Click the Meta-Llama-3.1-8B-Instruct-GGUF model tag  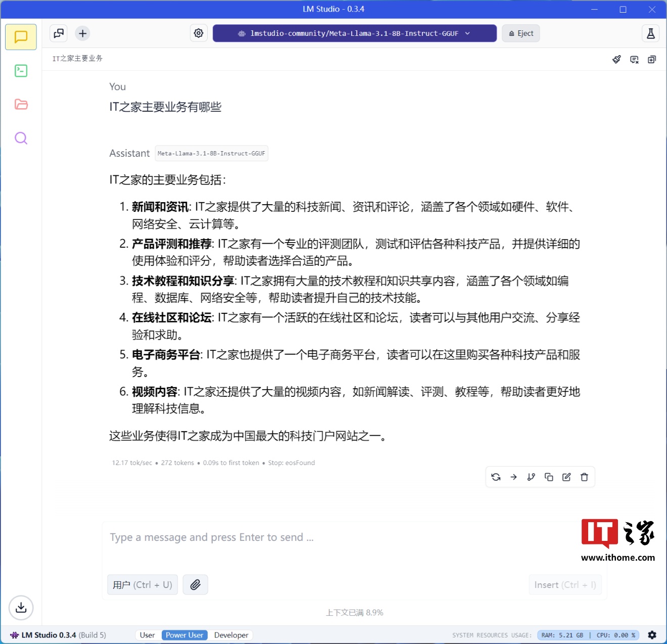coord(211,154)
